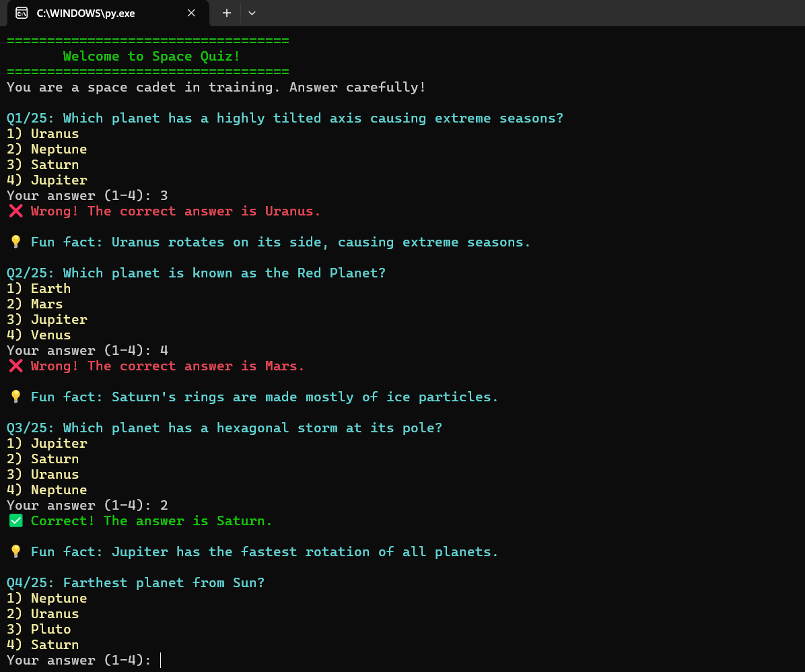This screenshot has width=805, height=672.
Task: Open a new terminal tab with plus button
Action: click(226, 13)
